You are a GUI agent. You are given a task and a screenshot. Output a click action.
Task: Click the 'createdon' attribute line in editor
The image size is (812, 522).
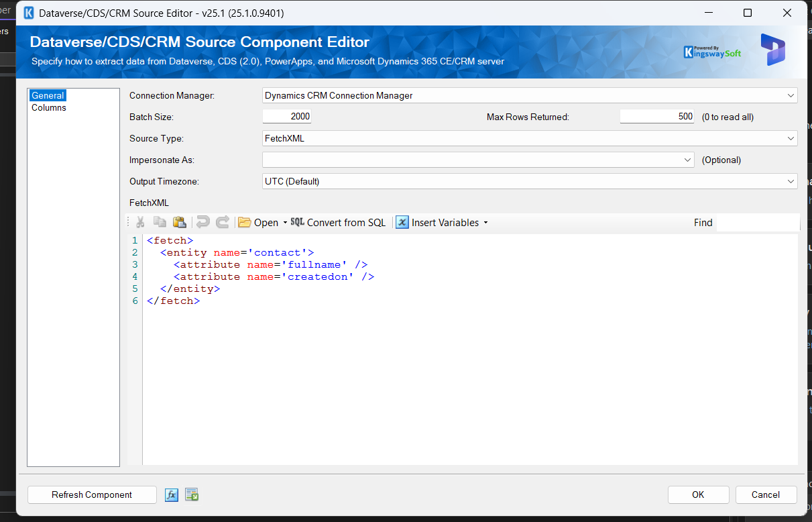click(x=274, y=276)
